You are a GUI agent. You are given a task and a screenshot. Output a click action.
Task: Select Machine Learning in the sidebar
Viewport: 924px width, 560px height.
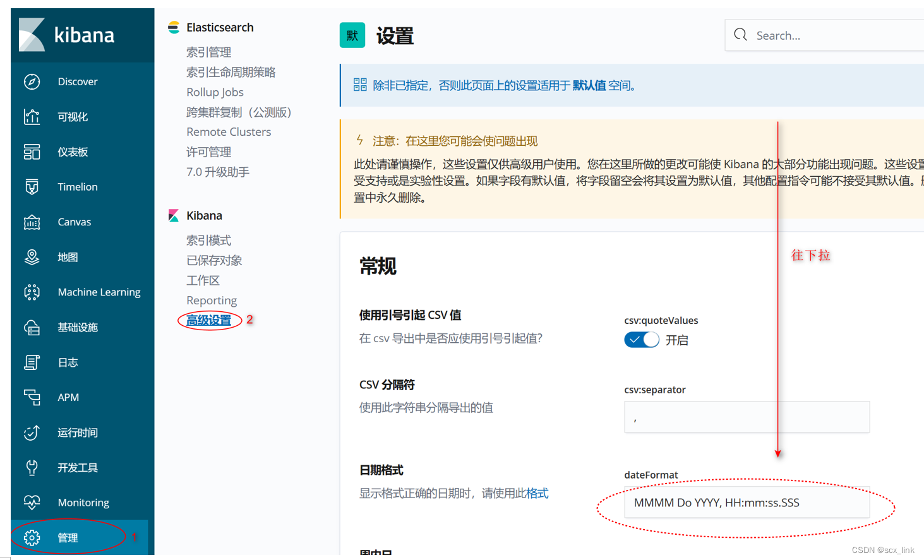click(x=99, y=292)
